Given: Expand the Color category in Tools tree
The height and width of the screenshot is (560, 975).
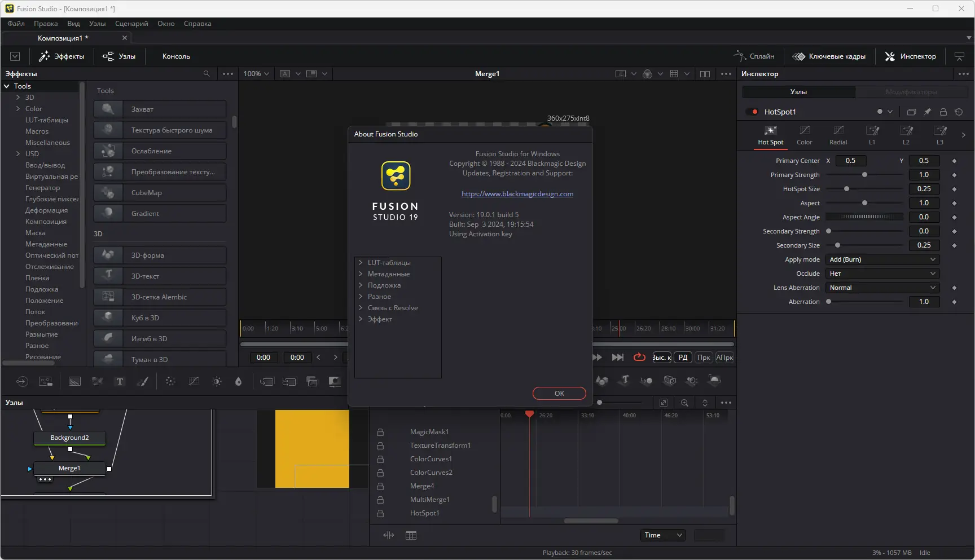Looking at the screenshot, I should tap(18, 109).
